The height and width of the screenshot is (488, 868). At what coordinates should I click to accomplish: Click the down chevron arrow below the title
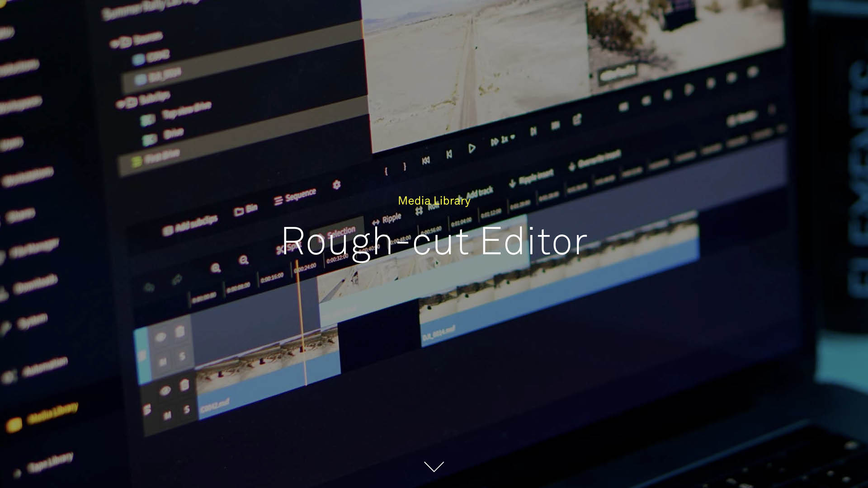434,466
